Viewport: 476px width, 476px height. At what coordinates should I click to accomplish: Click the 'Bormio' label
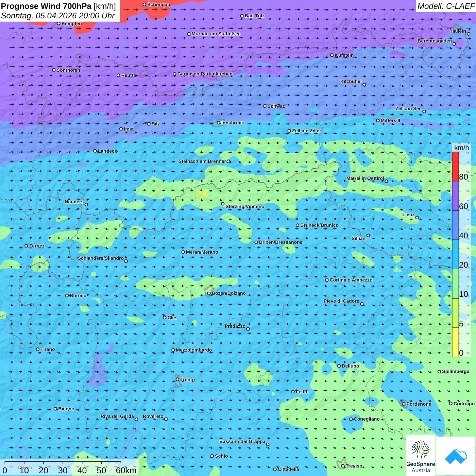78,295
